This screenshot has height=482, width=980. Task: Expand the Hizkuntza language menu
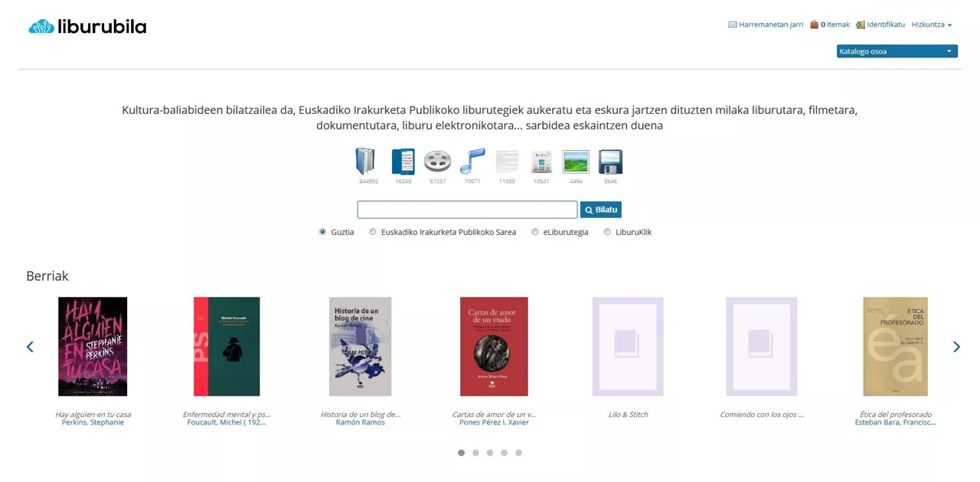[932, 24]
